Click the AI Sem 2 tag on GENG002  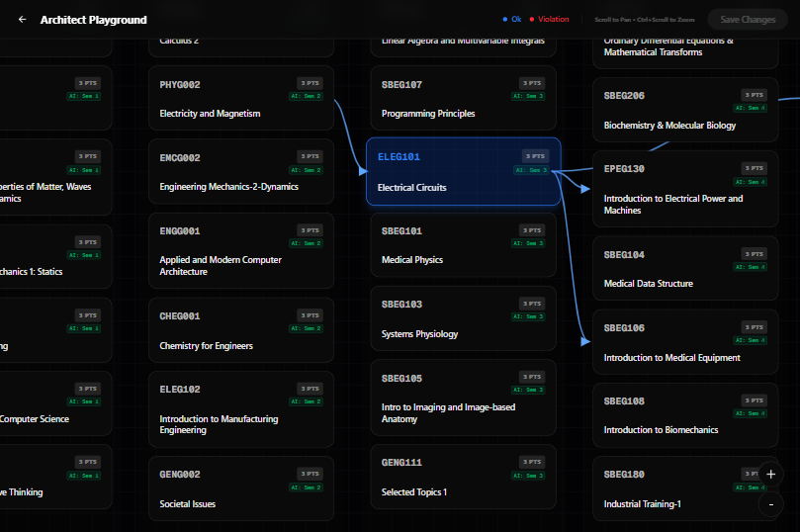pyautogui.click(x=307, y=488)
